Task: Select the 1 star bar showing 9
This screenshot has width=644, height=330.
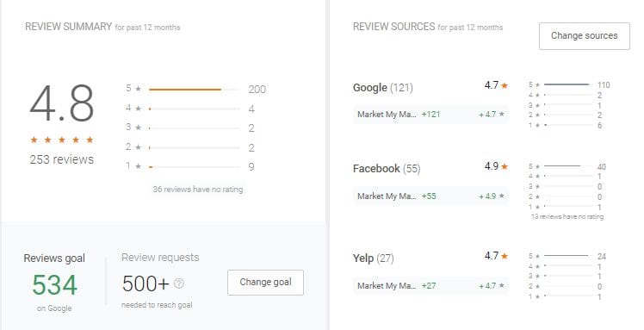Action: (x=195, y=167)
